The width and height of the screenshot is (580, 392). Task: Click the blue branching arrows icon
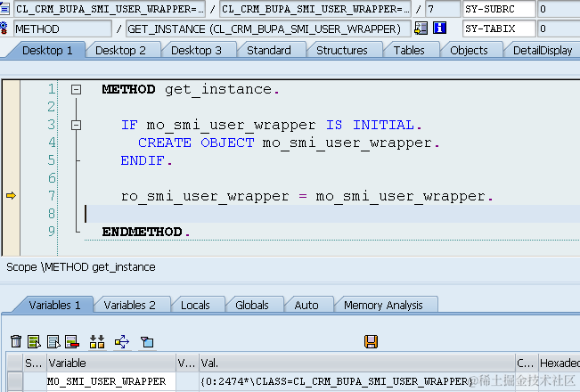point(122,341)
